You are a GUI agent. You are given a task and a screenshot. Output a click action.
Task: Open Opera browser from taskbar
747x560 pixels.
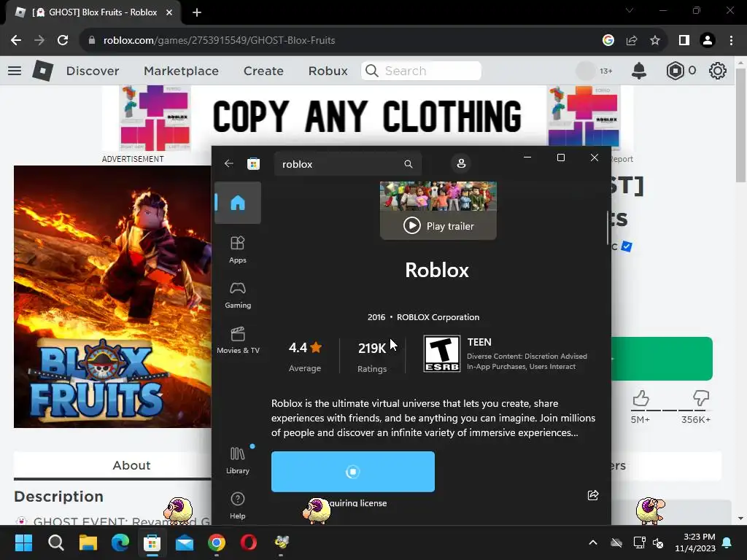[x=249, y=542]
